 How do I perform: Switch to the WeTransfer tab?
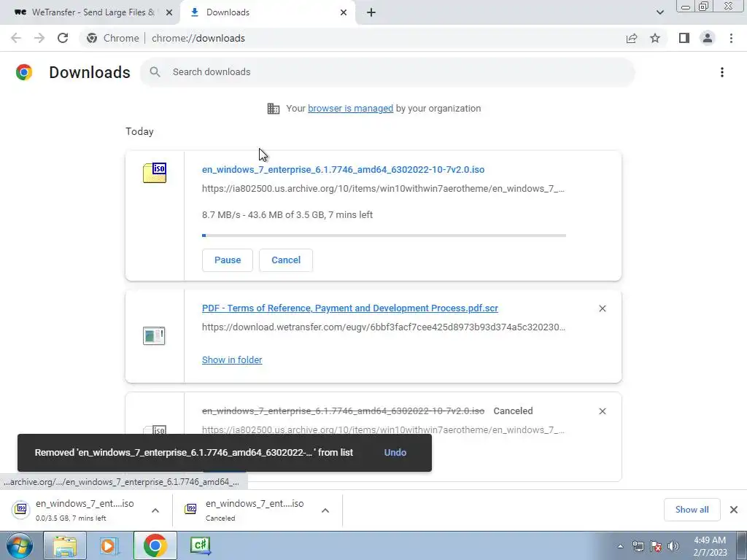point(90,12)
